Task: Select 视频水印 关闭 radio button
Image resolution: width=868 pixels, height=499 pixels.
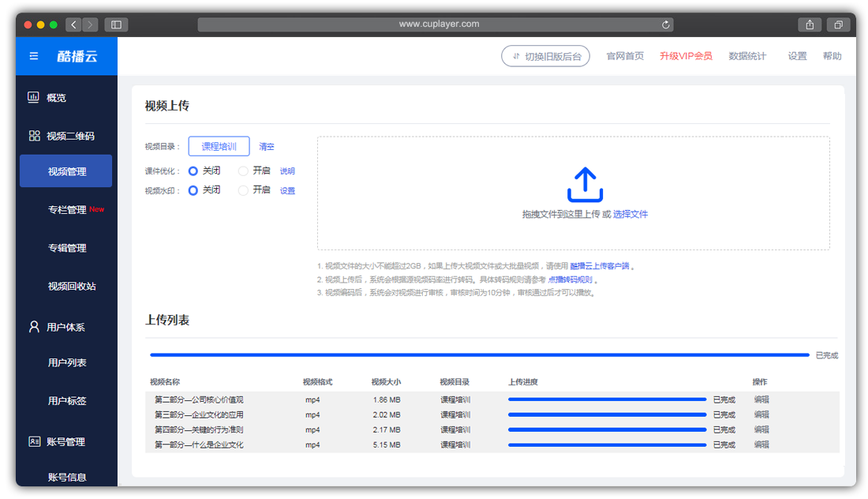Action: (193, 190)
